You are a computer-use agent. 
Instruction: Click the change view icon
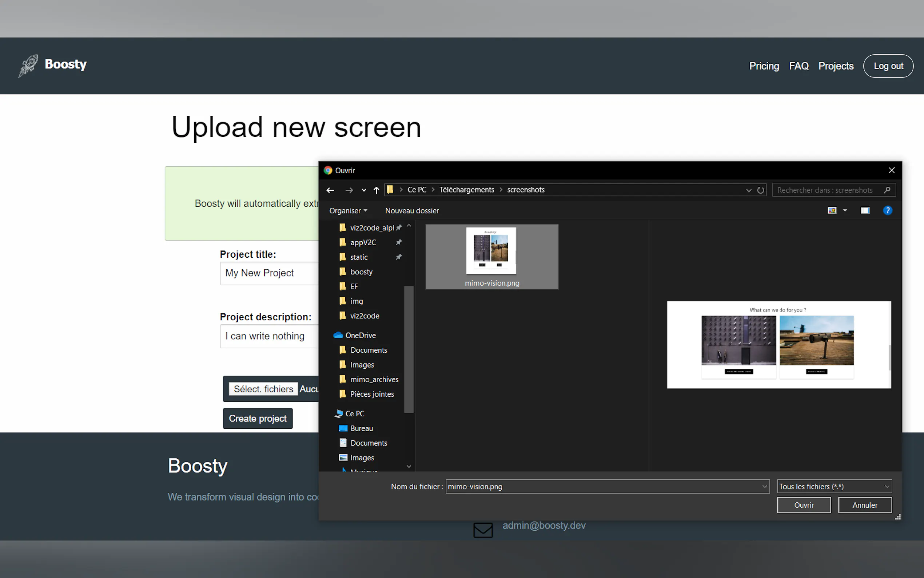(832, 211)
